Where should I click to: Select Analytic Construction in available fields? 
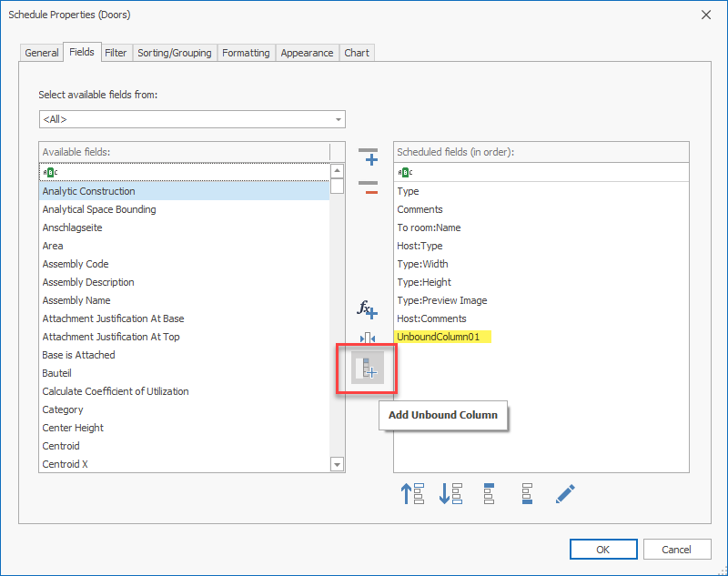pyautogui.click(x=185, y=191)
